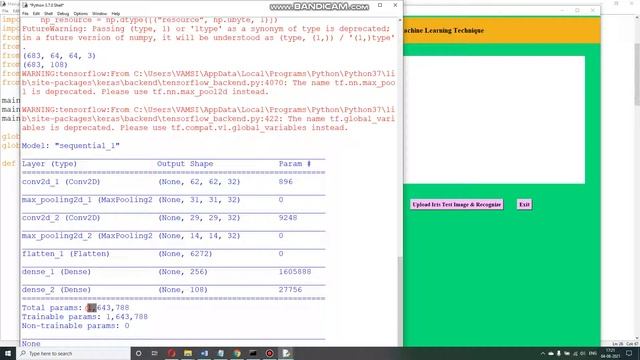Image resolution: width=640 pixels, height=360 pixels.
Task: Click the Machine Learning Technique orange title
Action: [x=443, y=30]
